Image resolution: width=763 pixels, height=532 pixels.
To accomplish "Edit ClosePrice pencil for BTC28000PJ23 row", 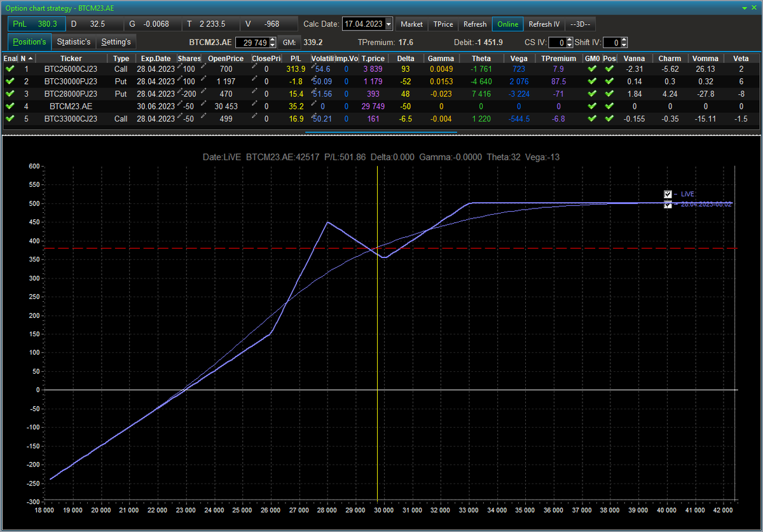I will (x=254, y=90).
